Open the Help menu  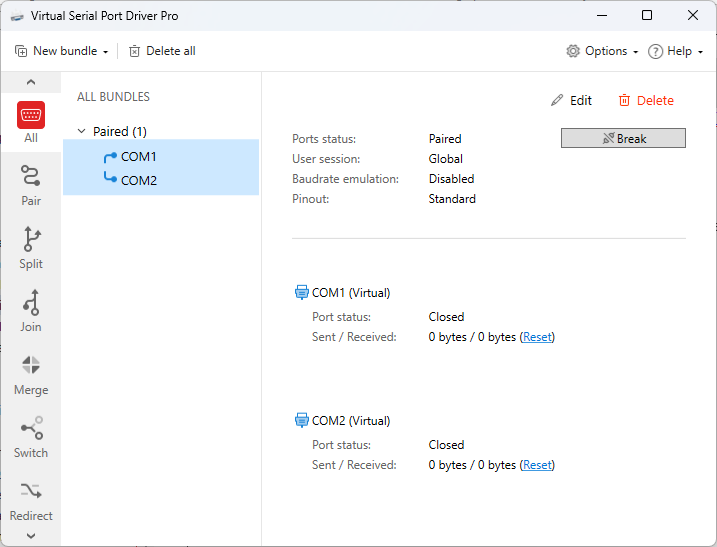pyautogui.click(x=675, y=51)
